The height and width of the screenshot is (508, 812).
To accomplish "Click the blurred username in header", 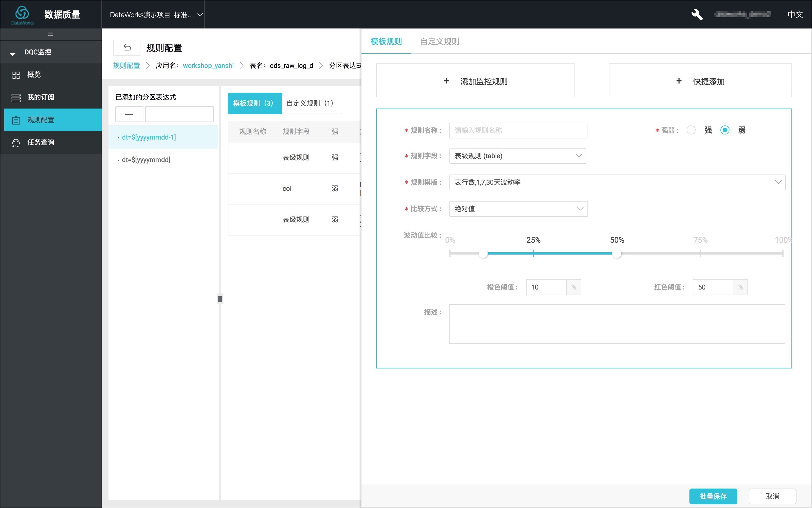I will point(742,15).
